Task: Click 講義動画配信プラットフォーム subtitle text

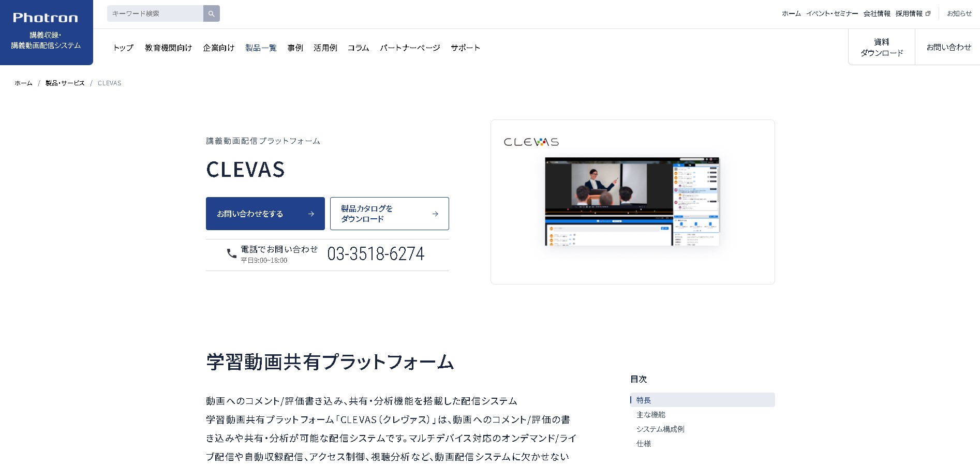Action: (x=263, y=141)
